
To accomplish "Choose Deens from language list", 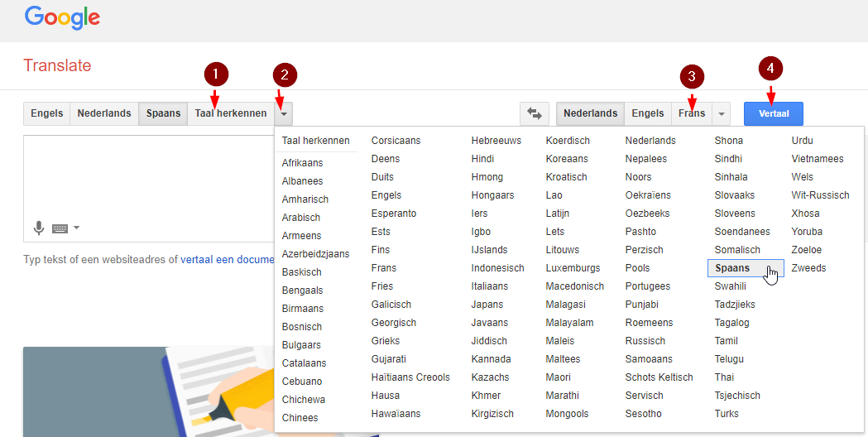I will click(x=386, y=159).
